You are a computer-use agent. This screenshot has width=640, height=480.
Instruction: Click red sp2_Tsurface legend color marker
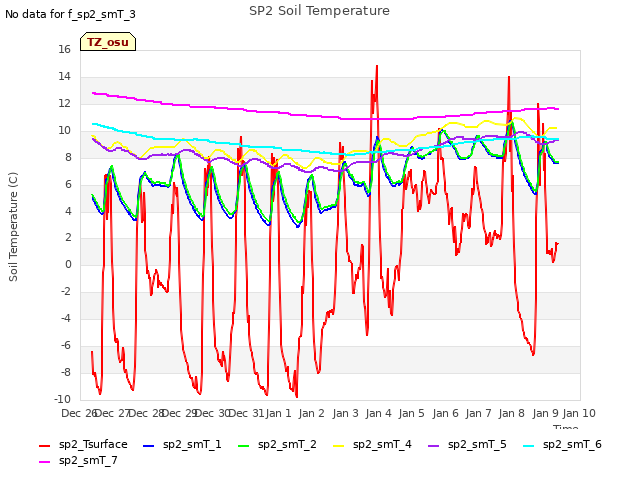tap(44, 446)
